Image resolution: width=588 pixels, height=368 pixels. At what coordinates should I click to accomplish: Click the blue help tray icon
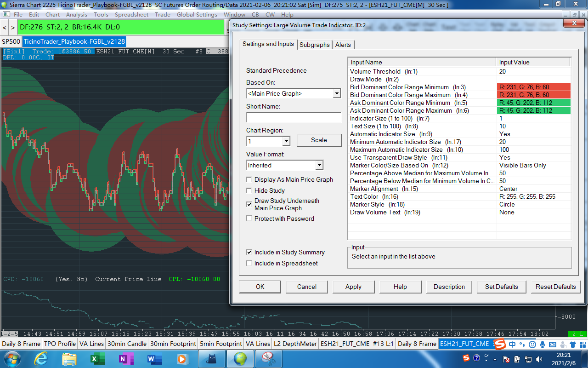tap(477, 358)
